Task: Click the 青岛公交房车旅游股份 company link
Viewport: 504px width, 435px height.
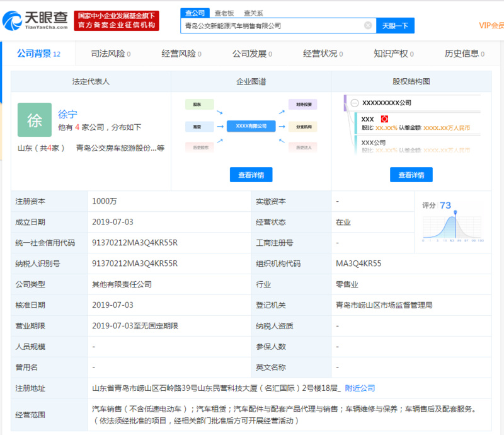Action: [x=120, y=148]
